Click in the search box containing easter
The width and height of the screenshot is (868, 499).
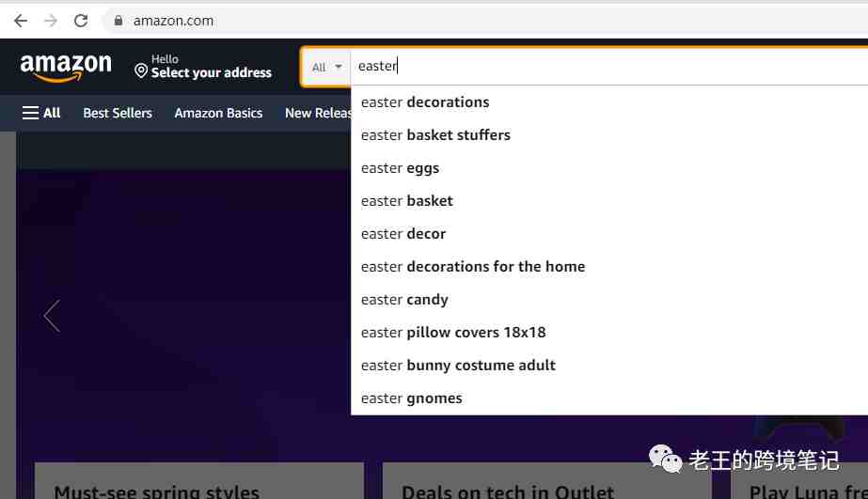[609, 67]
